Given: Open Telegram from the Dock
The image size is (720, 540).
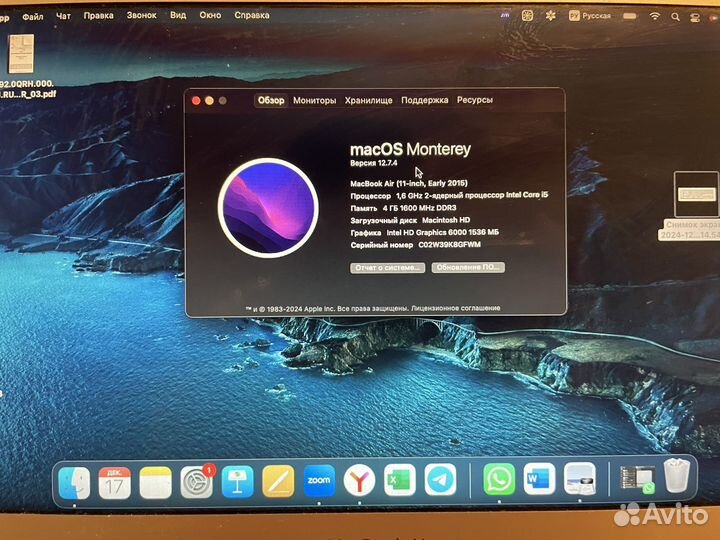Looking at the screenshot, I should [x=440, y=480].
